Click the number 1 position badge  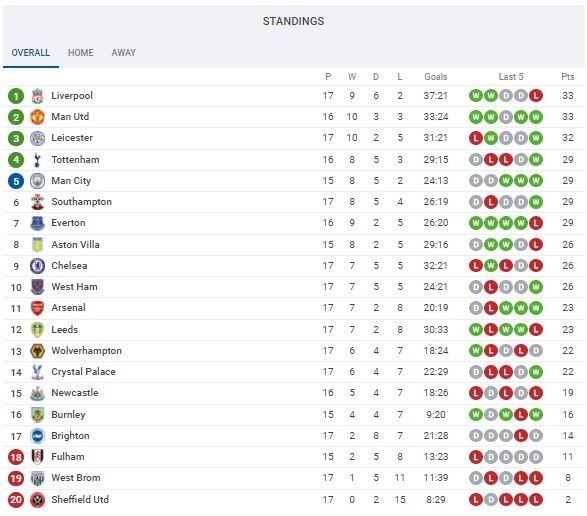(16, 96)
